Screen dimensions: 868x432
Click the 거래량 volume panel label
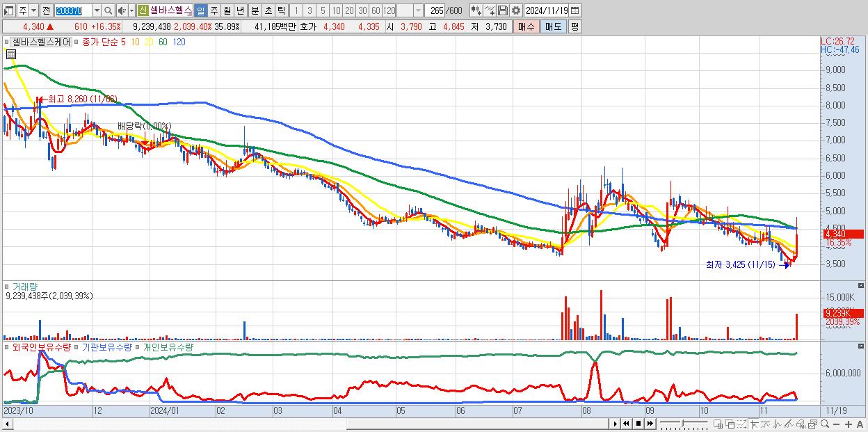25,286
